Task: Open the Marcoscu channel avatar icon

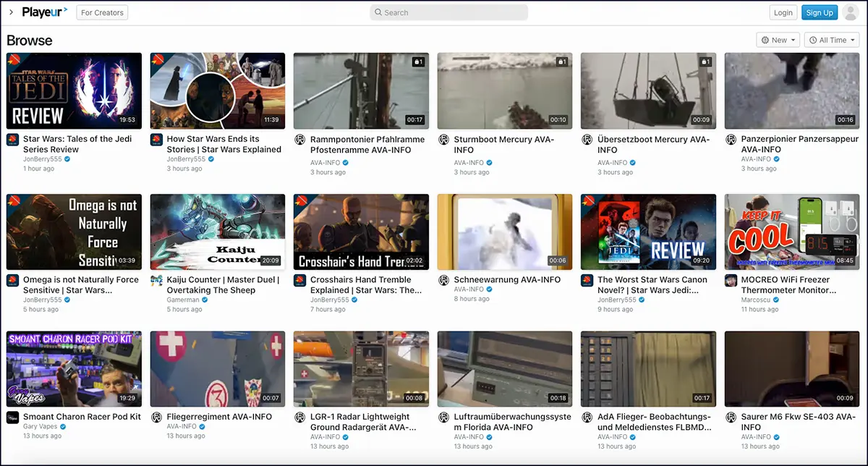Action: pyautogui.click(x=731, y=280)
